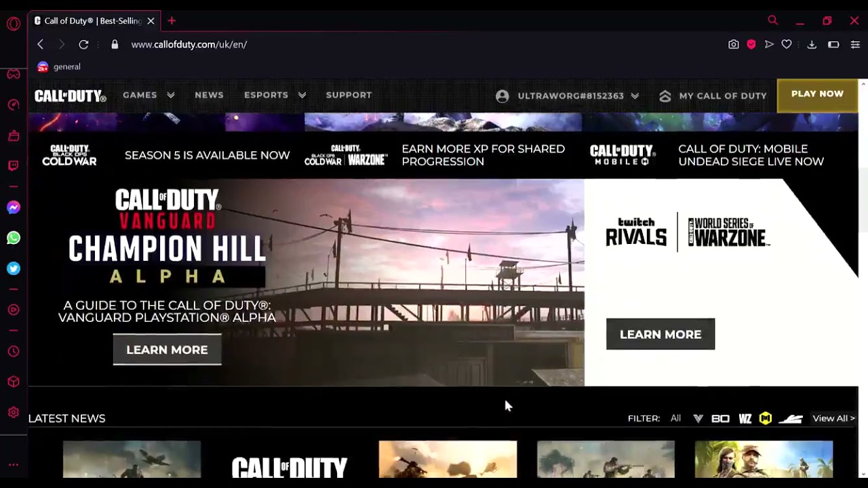This screenshot has height=488, width=868.
Task: Click the Play Now button
Action: tap(817, 95)
